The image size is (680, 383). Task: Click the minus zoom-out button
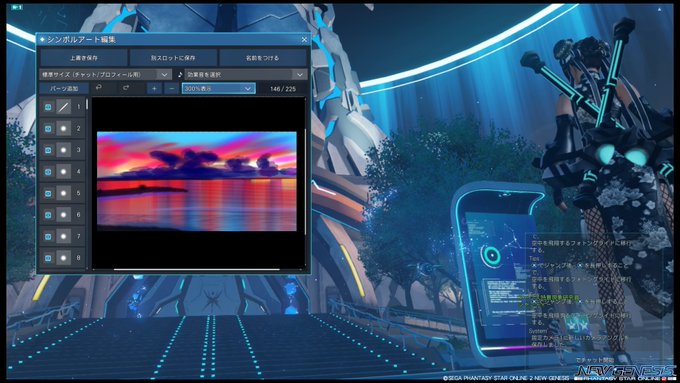[x=172, y=88]
